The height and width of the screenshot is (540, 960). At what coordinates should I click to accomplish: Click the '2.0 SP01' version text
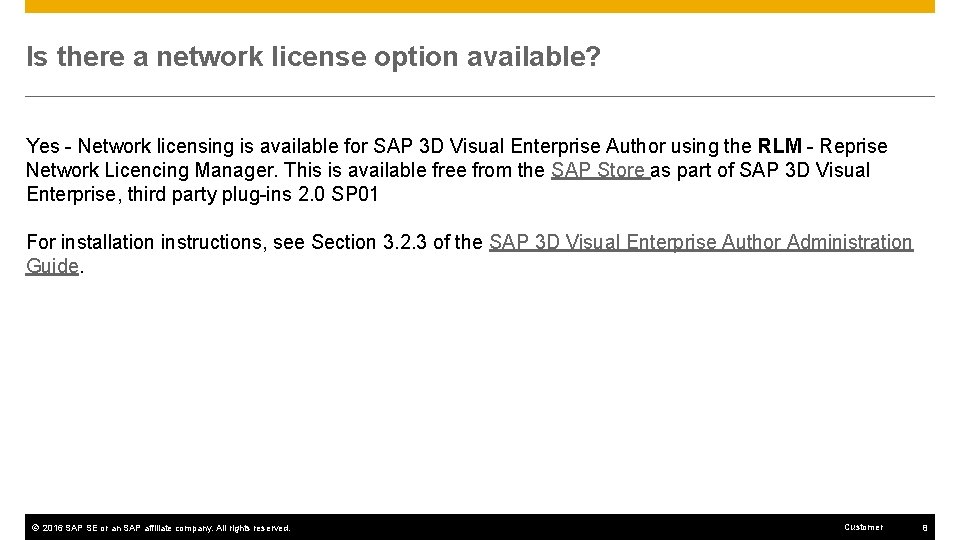338,194
